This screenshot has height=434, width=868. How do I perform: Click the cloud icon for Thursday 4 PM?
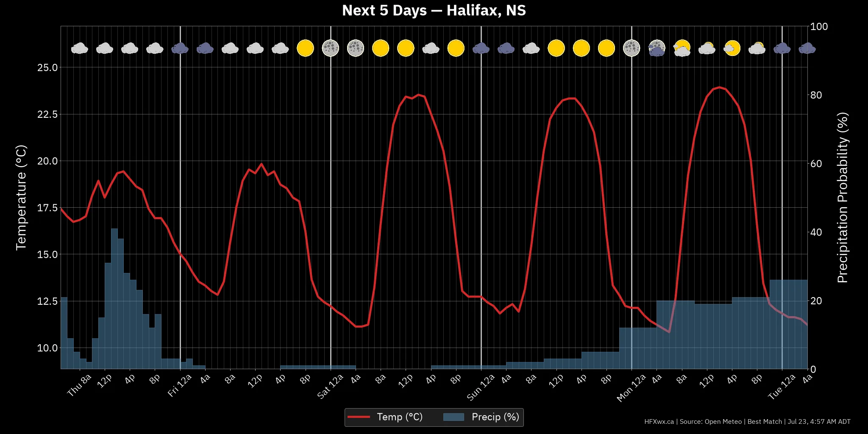130,48
